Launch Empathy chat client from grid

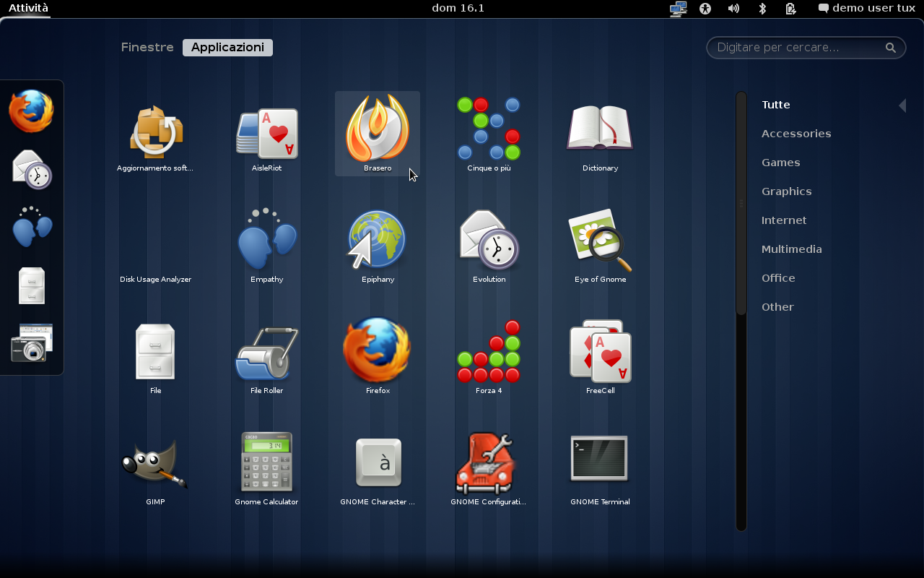pyautogui.click(x=266, y=246)
